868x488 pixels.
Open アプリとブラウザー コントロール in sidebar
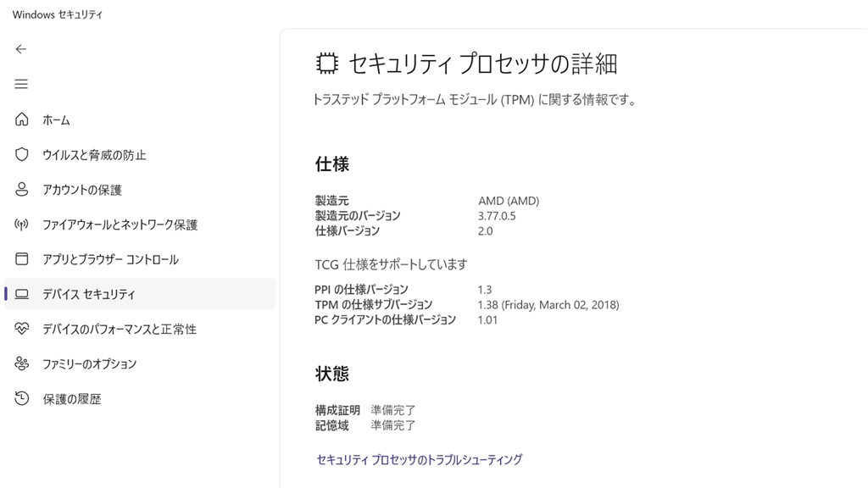coord(110,259)
